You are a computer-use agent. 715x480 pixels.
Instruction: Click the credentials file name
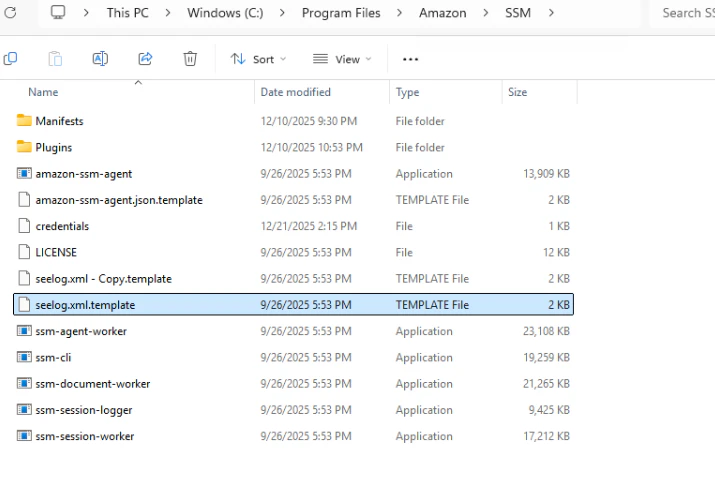[62, 226]
